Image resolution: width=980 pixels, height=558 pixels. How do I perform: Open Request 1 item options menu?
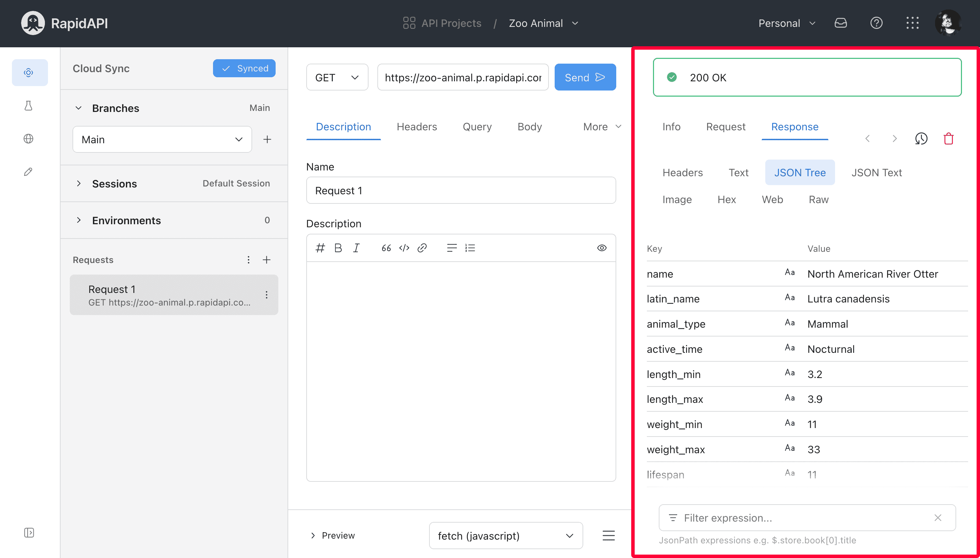(266, 295)
